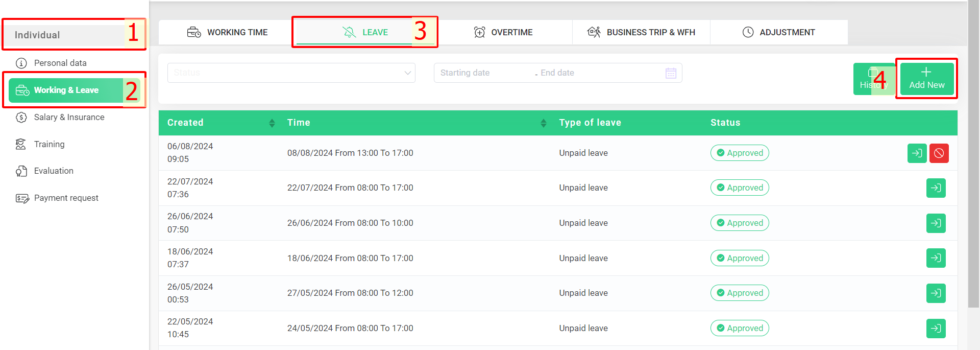Click the calendar icon in date range field
Viewport: 980px width, 350px height.
click(671, 73)
